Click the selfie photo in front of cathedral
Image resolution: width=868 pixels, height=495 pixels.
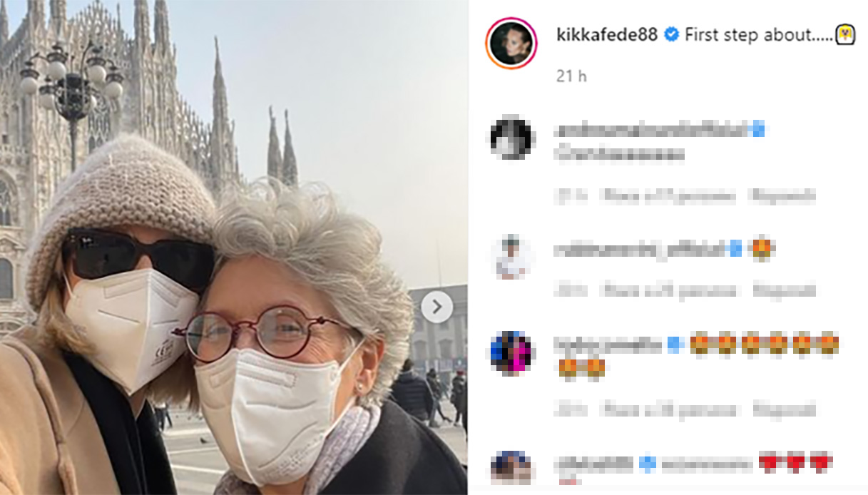point(233,247)
